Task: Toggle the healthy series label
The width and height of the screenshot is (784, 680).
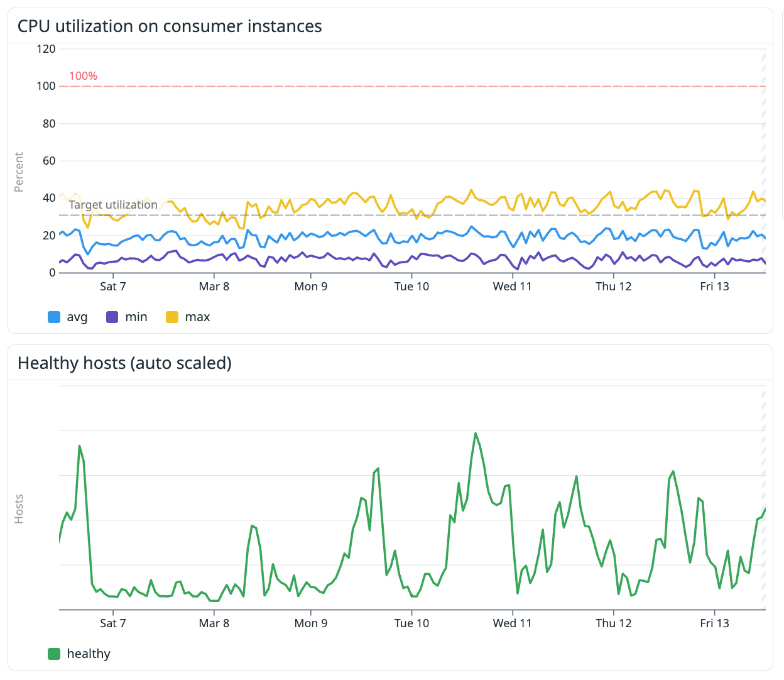Action: point(89,654)
